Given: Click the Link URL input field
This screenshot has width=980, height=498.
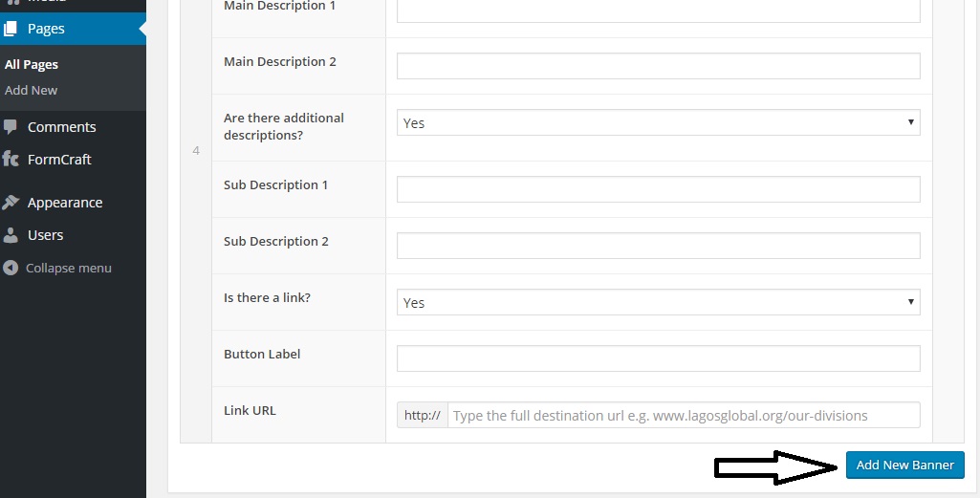Looking at the screenshot, I should click(683, 416).
